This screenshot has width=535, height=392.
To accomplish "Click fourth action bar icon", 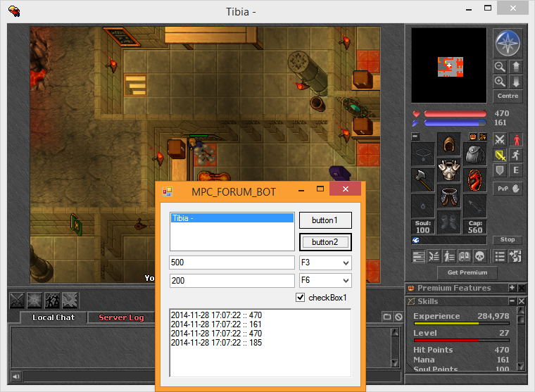I will pos(70,301).
